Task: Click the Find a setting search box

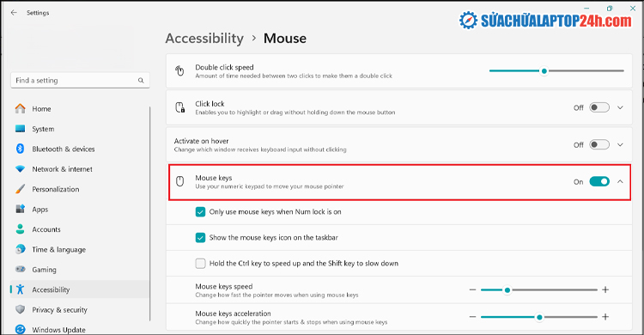Action: [80, 81]
